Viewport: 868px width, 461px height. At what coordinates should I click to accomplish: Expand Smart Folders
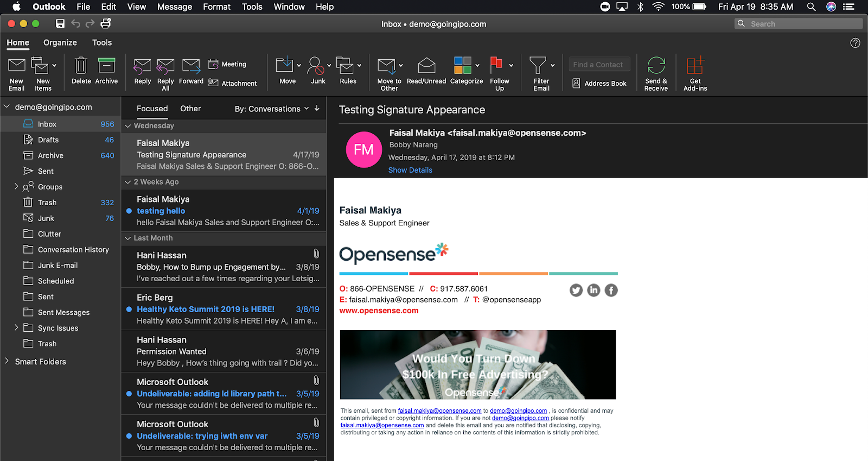click(7, 361)
